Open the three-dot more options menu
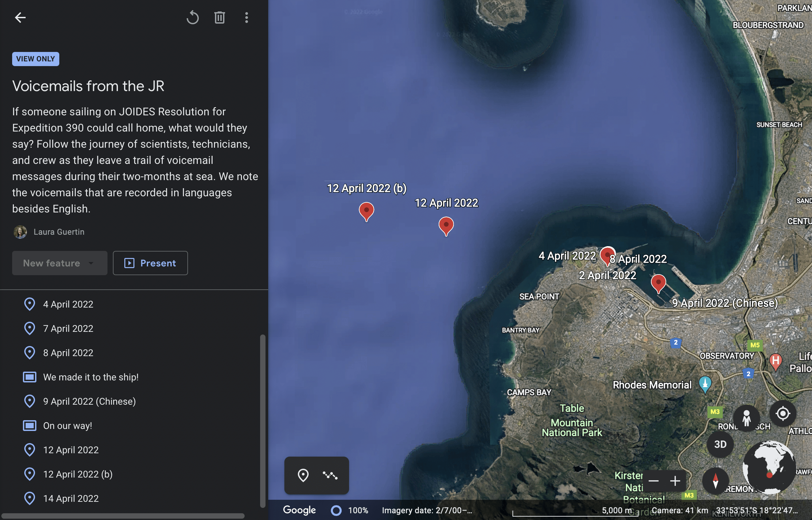 pyautogui.click(x=247, y=18)
